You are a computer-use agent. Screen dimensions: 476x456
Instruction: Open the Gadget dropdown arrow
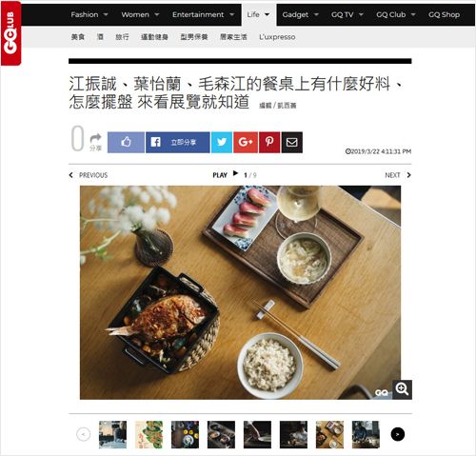click(x=316, y=14)
